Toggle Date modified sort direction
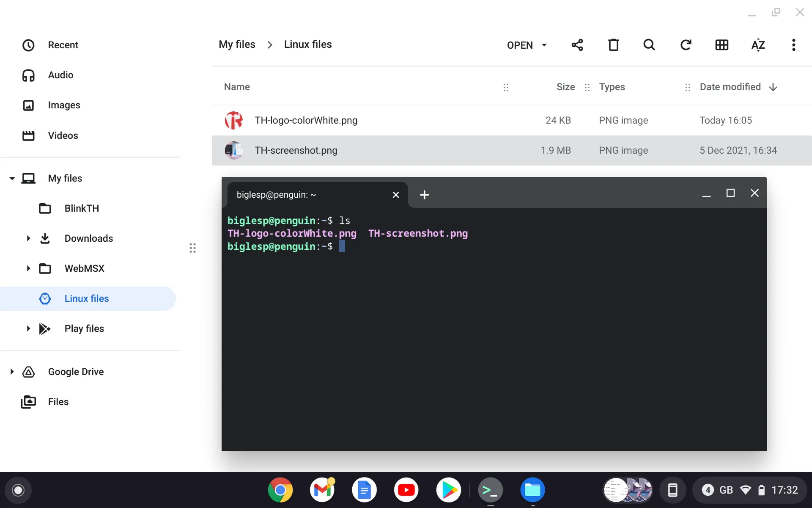 coord(773,87)
